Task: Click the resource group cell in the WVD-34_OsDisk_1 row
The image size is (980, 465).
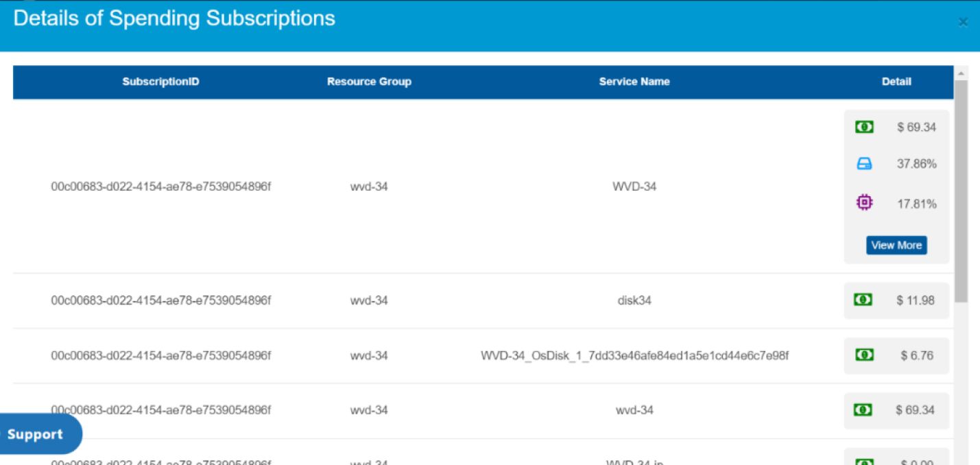Action: point(369,355)
